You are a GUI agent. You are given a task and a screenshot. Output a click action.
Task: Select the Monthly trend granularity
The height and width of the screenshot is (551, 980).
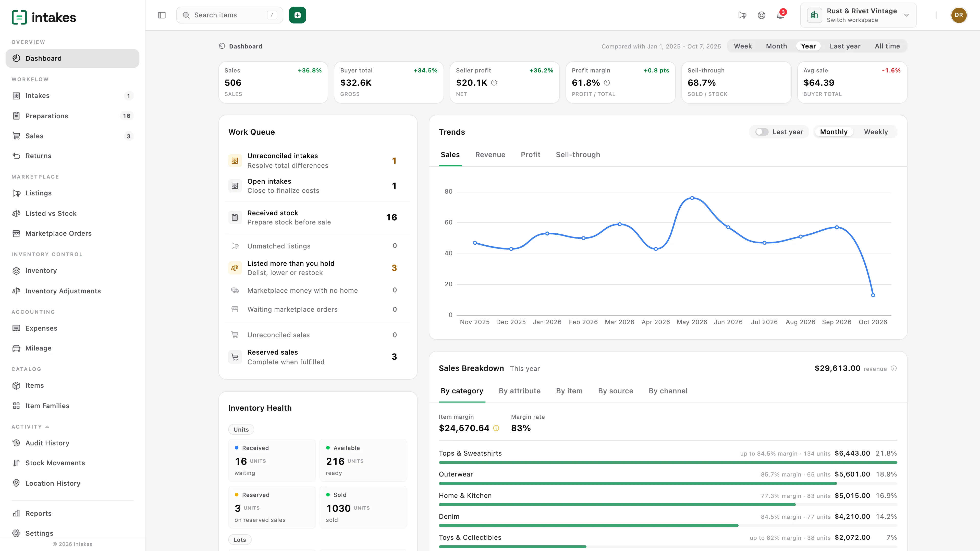tap(834, 132)
